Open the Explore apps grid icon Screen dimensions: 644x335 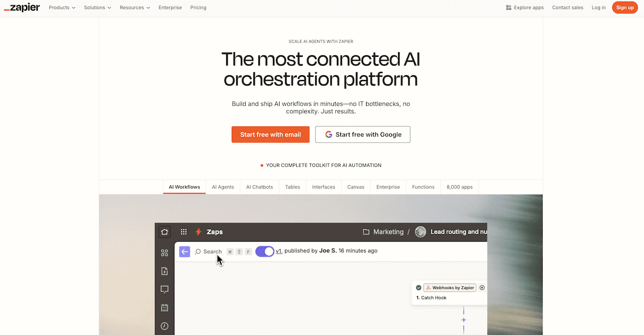509,8
